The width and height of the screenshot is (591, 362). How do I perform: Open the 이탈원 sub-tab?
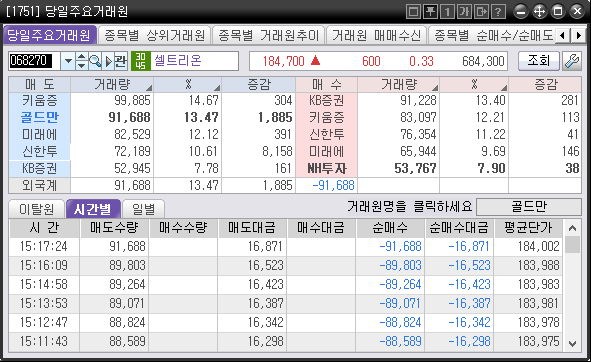(x=37, y=209)
